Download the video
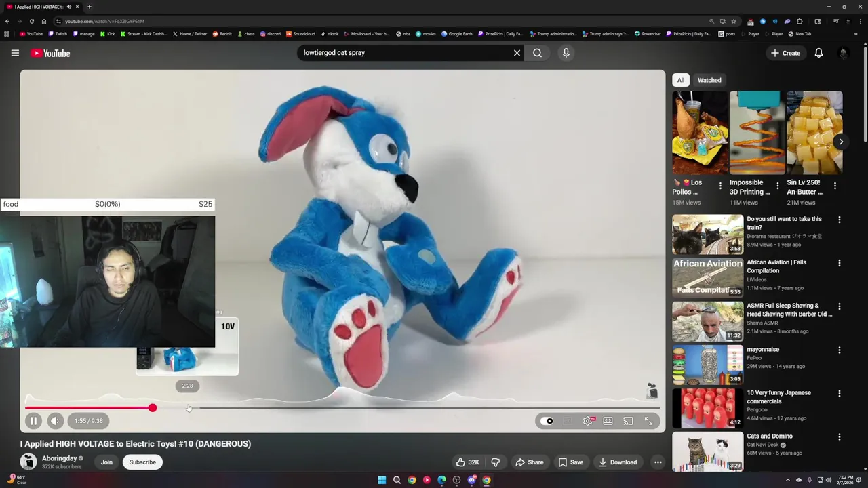Screen dimensions: 868x488 click(618, 462)
